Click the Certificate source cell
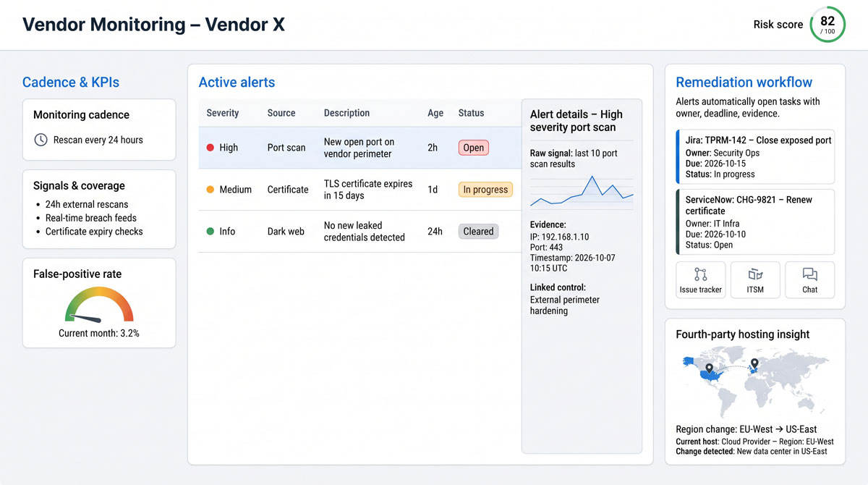 (288, 190)
